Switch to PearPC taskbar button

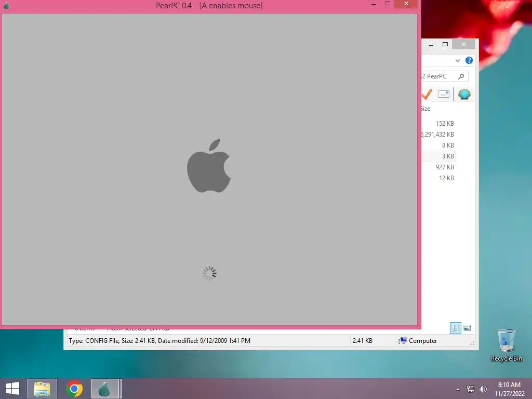pyautogui.click(x=106, y=389)
